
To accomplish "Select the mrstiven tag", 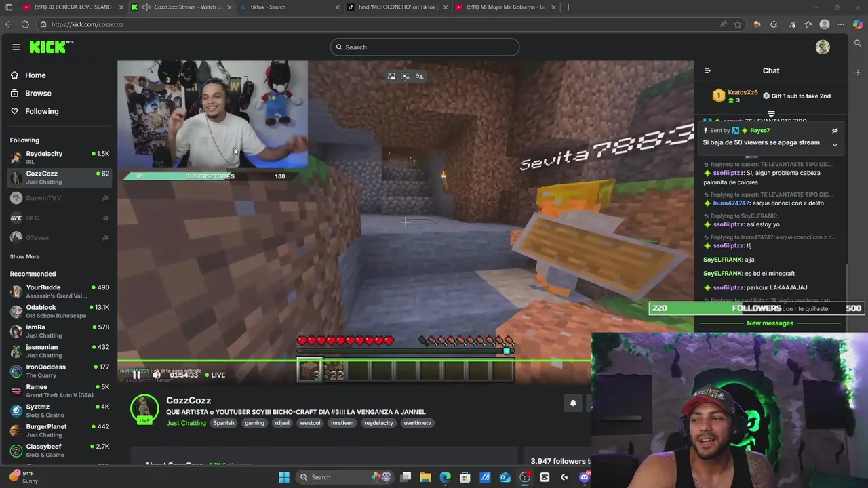I will pos(342,423).
